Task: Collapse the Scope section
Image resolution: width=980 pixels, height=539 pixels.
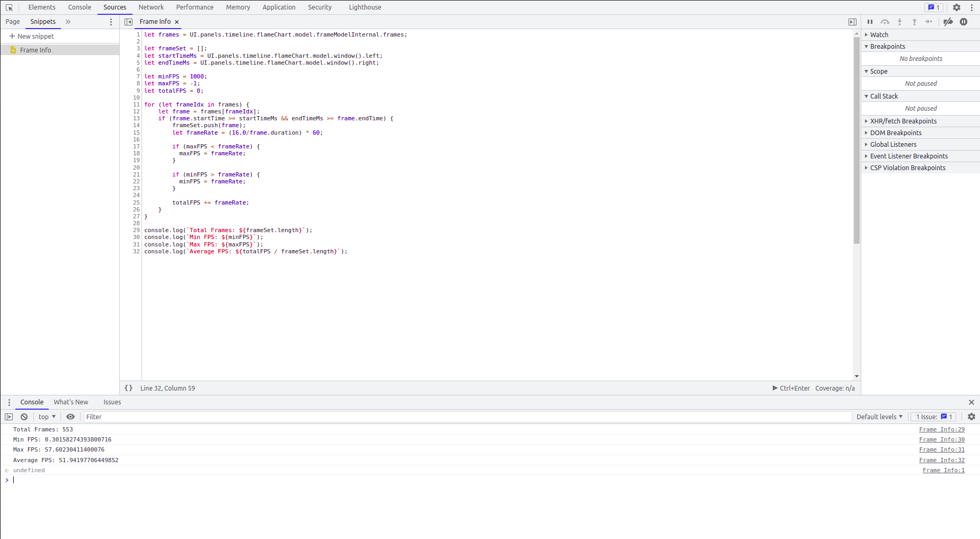Action: [x=921, y=71]
